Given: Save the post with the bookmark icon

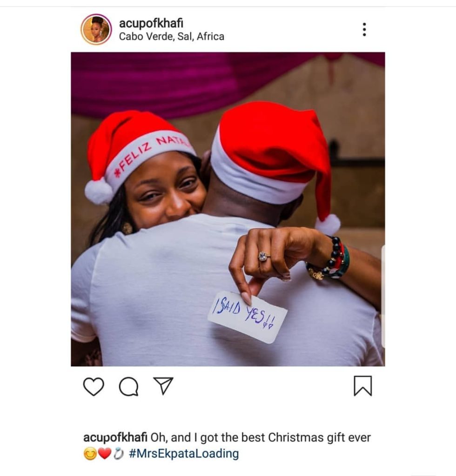Looking at the screenshot, I should point(363,386).
